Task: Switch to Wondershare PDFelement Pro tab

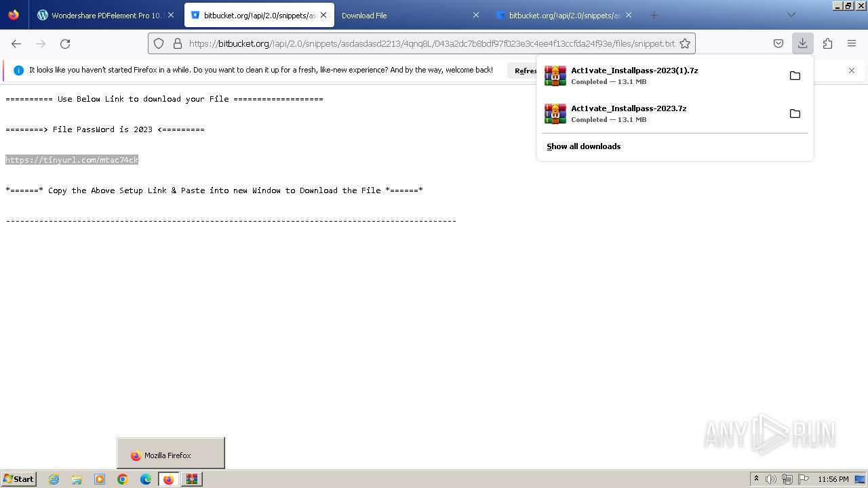Action: (106, 15)
